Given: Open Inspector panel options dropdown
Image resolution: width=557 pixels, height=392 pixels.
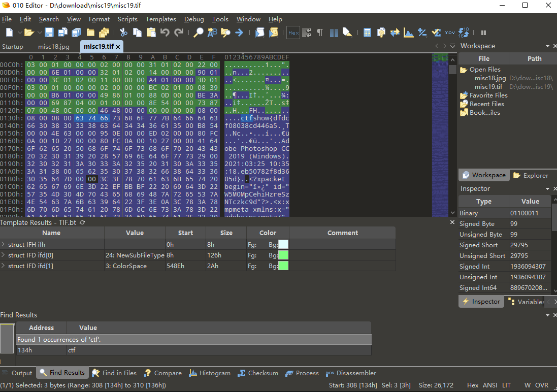Looking at the screenshot, I should pyautogui.click(x=547, y=189).
